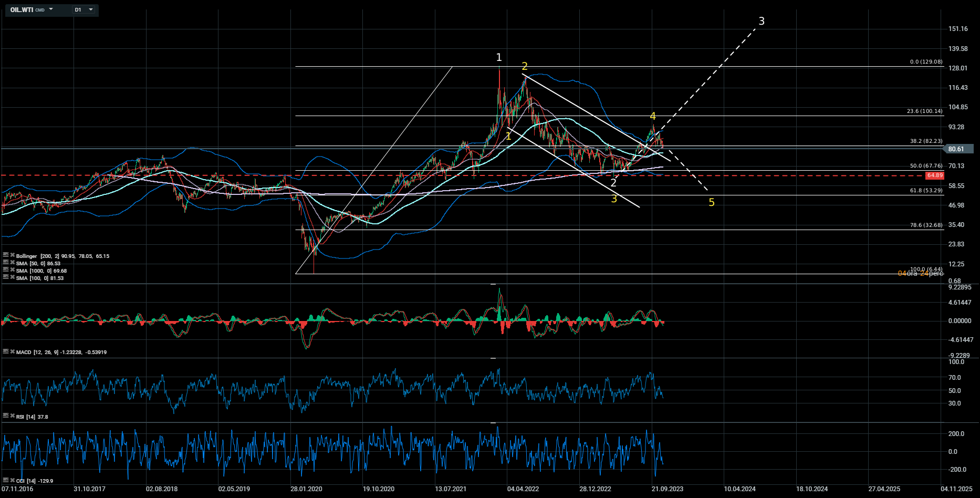Image resolution: width=980 pixels, height=498 pixels.
Task: Click the 28.01.2020 date on time axis
Action: point(306,489)
